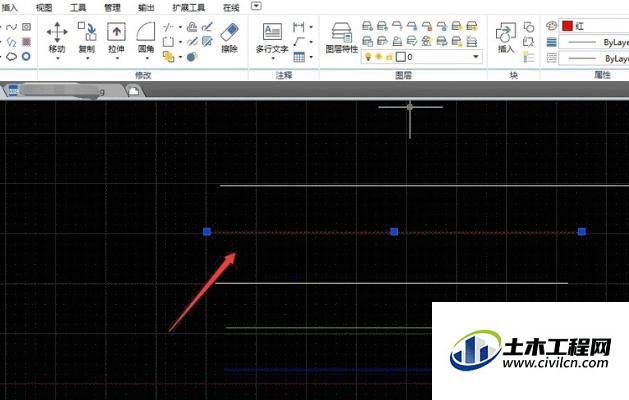Click the linetype icon beside bottom ByLayer box
Image resolution: width=629 pixels, height=400 pixels.
click(x=552, y=58)
